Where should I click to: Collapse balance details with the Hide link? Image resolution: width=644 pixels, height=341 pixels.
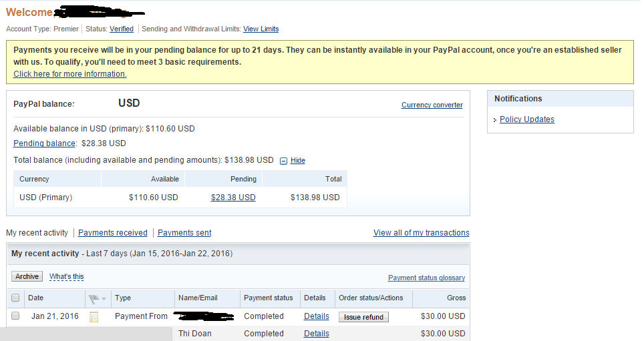click(x=298, y=161)
